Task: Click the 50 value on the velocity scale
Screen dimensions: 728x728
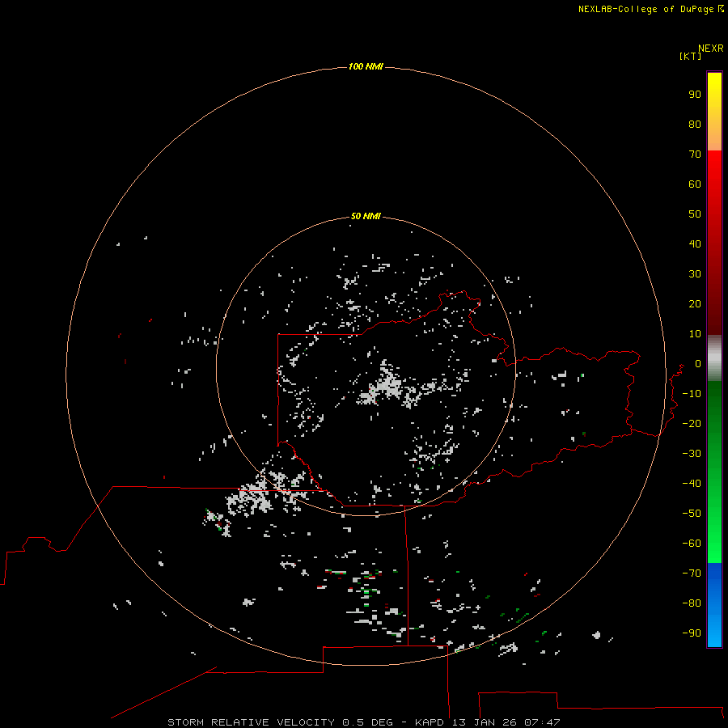Action: [695, 214]
